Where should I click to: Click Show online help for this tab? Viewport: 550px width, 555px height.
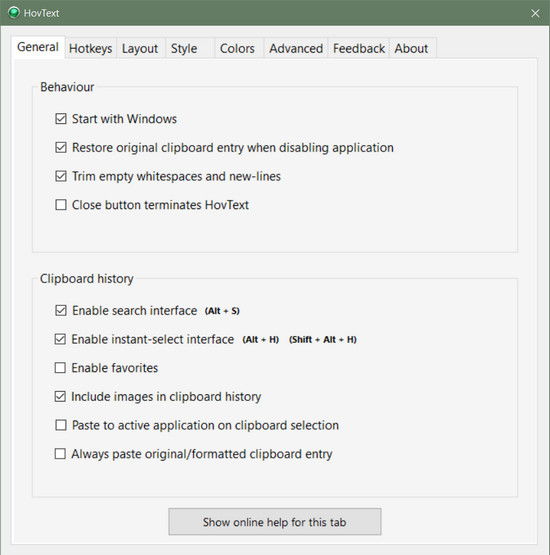point(275,522)
